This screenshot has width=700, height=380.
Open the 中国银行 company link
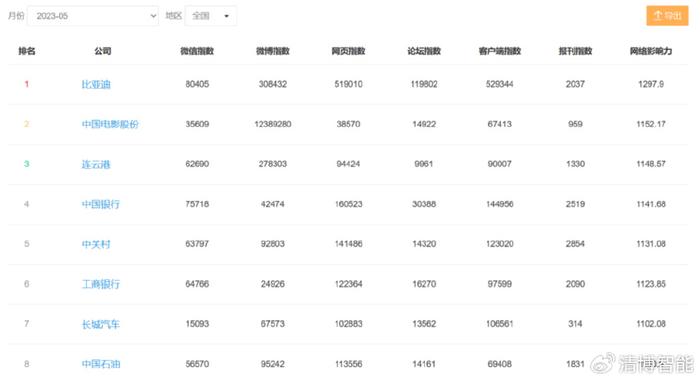coord(100,204)
